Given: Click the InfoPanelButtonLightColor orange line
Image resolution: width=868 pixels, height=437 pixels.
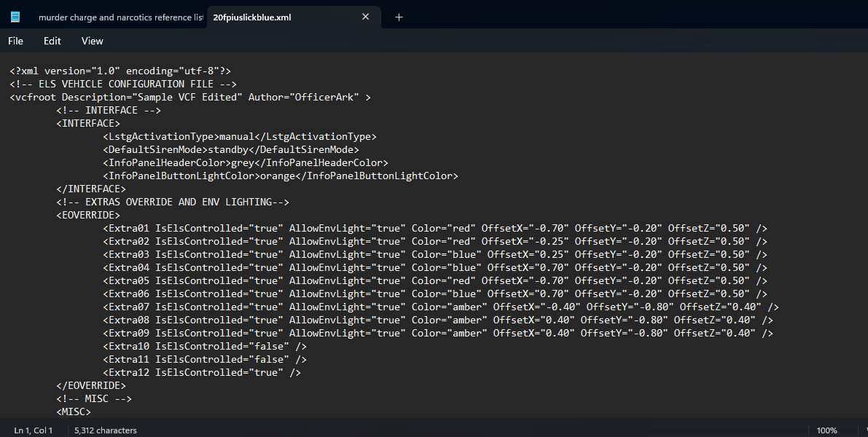Looking at the screenshot, I should [281, 176].
